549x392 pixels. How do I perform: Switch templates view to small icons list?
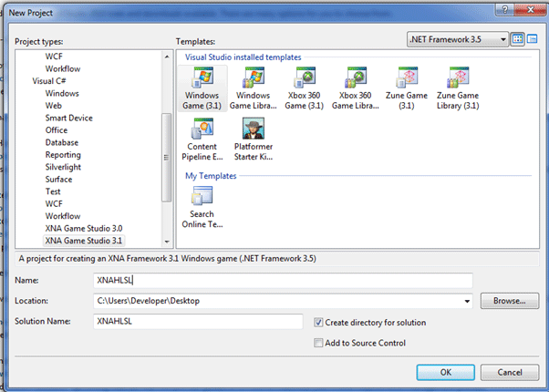coord(533,39)
